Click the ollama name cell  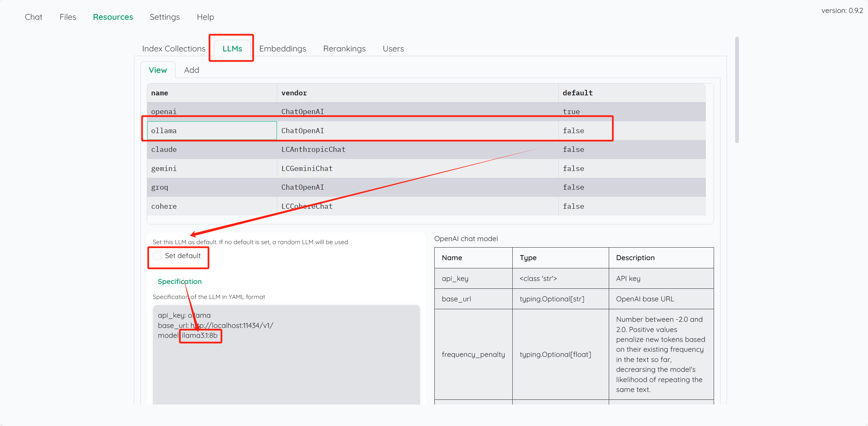(x=164, y=131)
